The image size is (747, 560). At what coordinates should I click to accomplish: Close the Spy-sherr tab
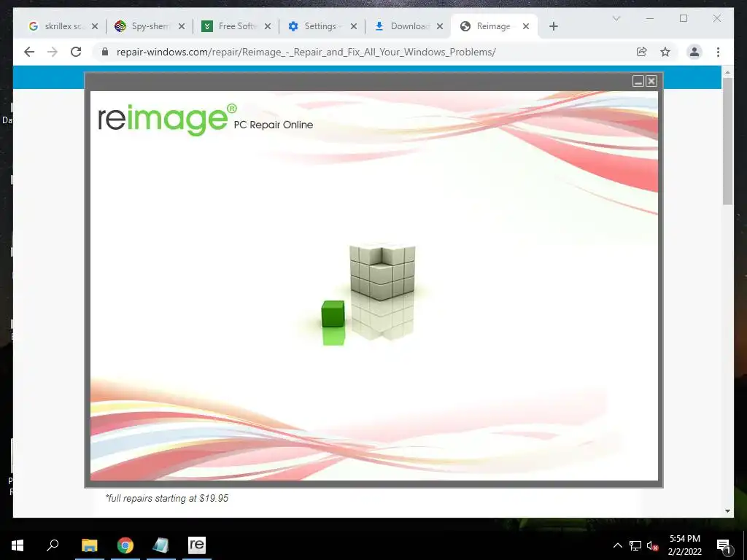click(x=182, y=27)
